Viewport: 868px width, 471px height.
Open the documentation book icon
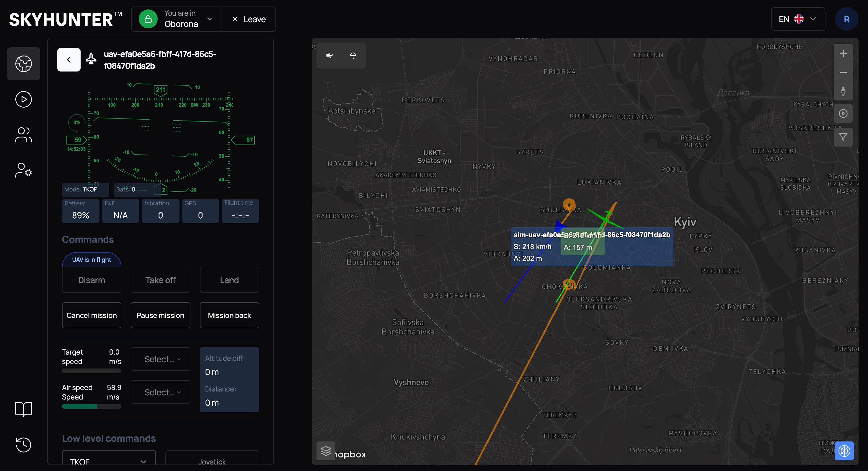[x=24, y=409]
